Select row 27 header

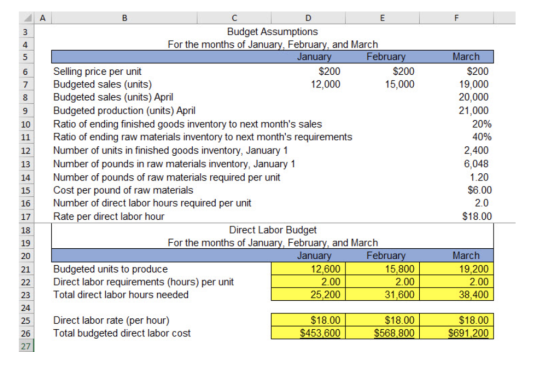27,346
